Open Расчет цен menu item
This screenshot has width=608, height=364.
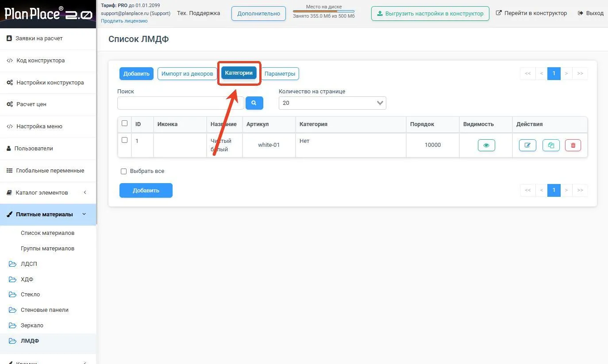coord(48,104)
